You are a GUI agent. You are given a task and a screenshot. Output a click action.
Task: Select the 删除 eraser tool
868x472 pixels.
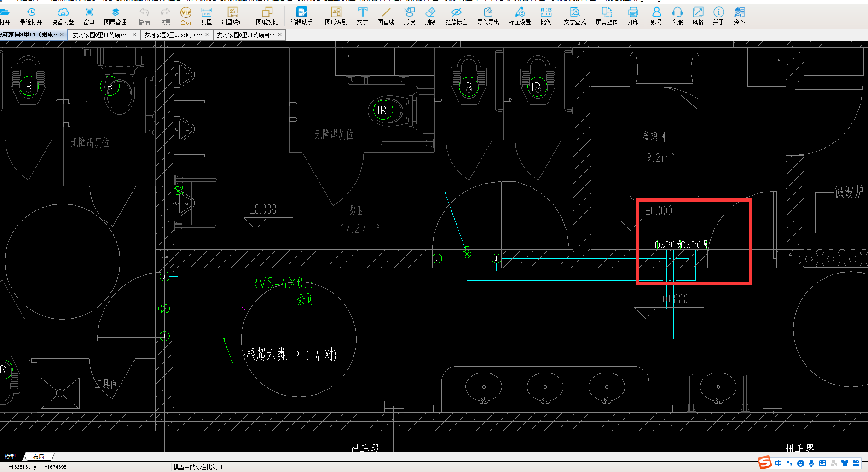(x=430, y=16)
